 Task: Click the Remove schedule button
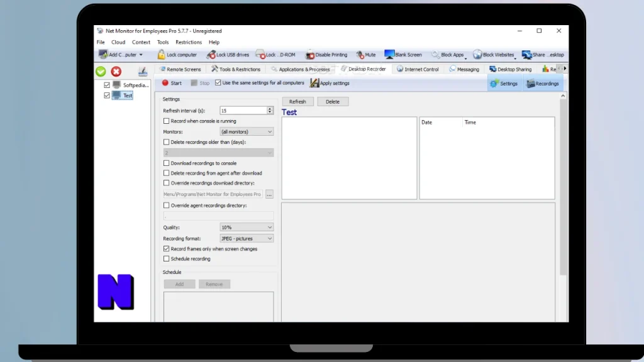[x=214, y=284]
